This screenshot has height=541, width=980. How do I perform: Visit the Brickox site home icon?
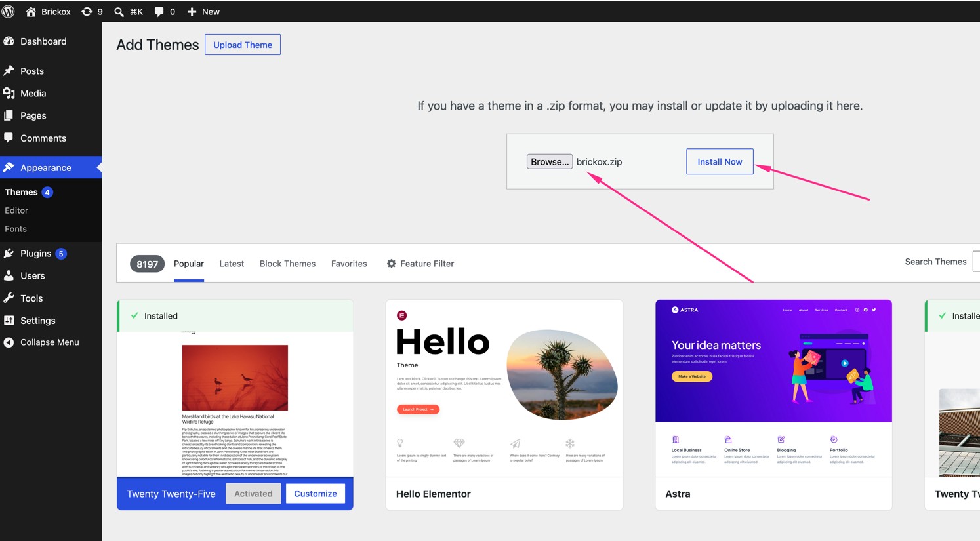pos(31,12)
